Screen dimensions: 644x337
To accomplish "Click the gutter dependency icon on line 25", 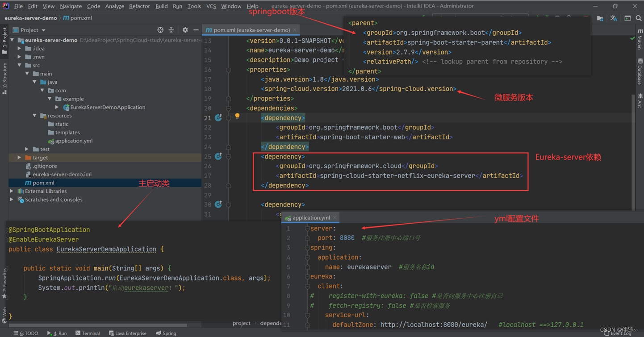I will tap(218, 156).
